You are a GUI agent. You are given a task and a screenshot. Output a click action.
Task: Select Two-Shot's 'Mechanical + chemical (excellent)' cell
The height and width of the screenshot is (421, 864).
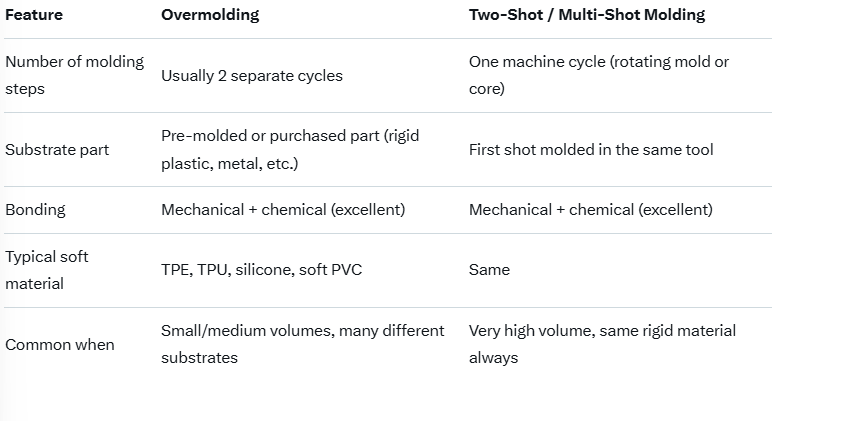tap(591, 209)
